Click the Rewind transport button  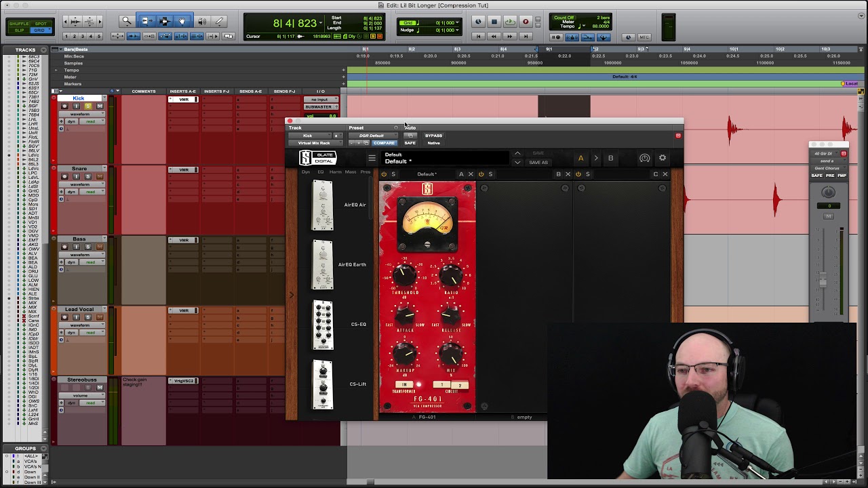point(494,36)
